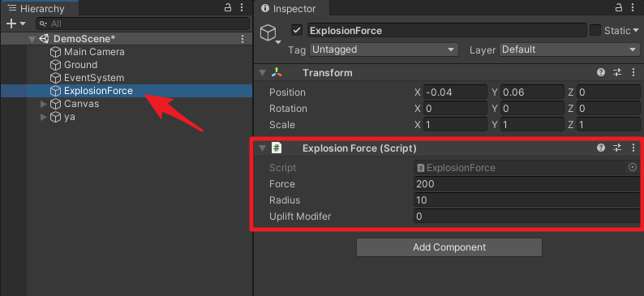The image size is (644, 296).
Task: Open the Static flags dropdown arrow
Action: tap(636, 30)
